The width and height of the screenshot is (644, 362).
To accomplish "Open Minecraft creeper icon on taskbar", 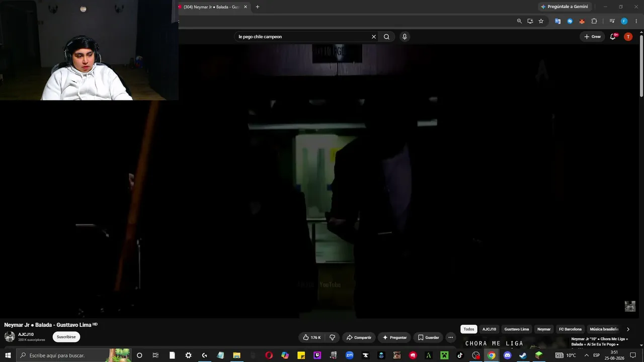I will pyautogui.click(x=444, y=355).
